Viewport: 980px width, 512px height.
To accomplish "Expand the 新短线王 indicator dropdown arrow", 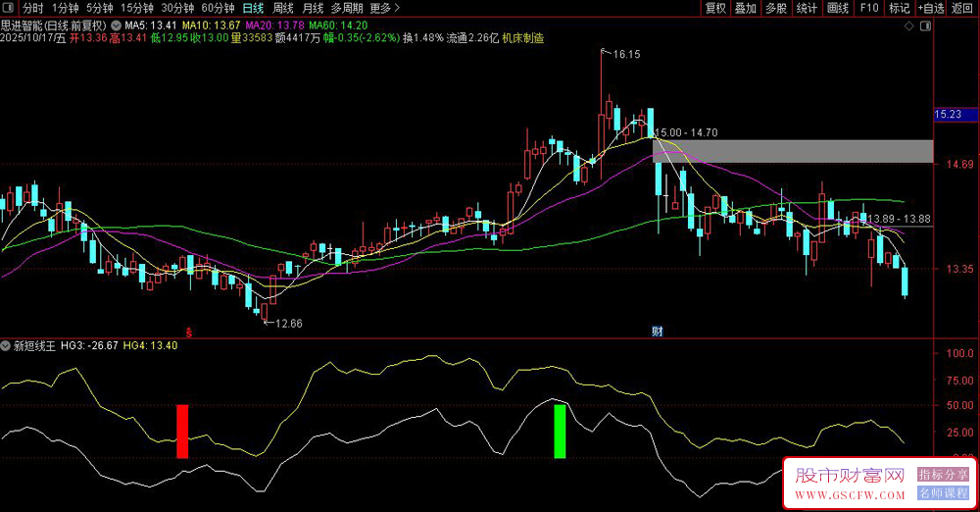I will [x=6, y=346].
